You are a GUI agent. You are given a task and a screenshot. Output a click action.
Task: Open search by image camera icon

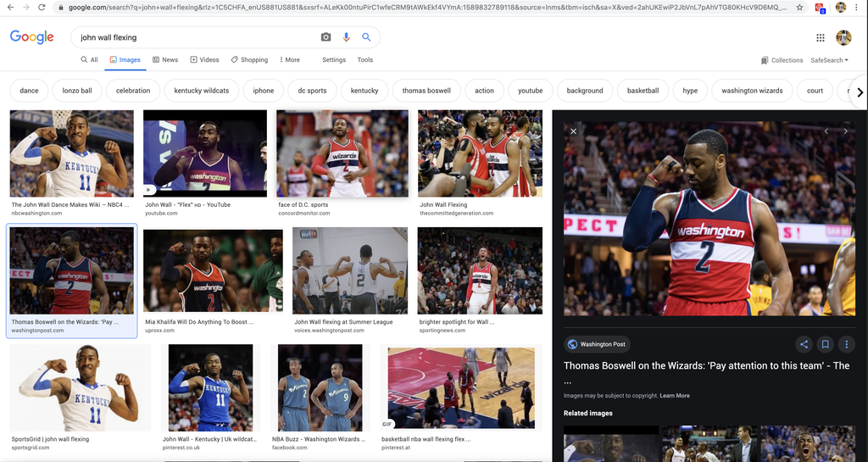pyautogui.click(x=325, y=37)
